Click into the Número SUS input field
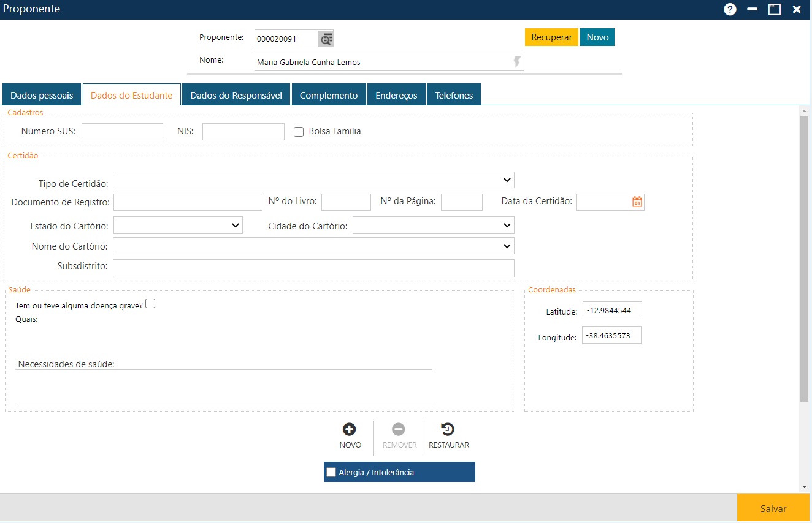The width and height of the screenshot is (812, 523). (122, 132)
